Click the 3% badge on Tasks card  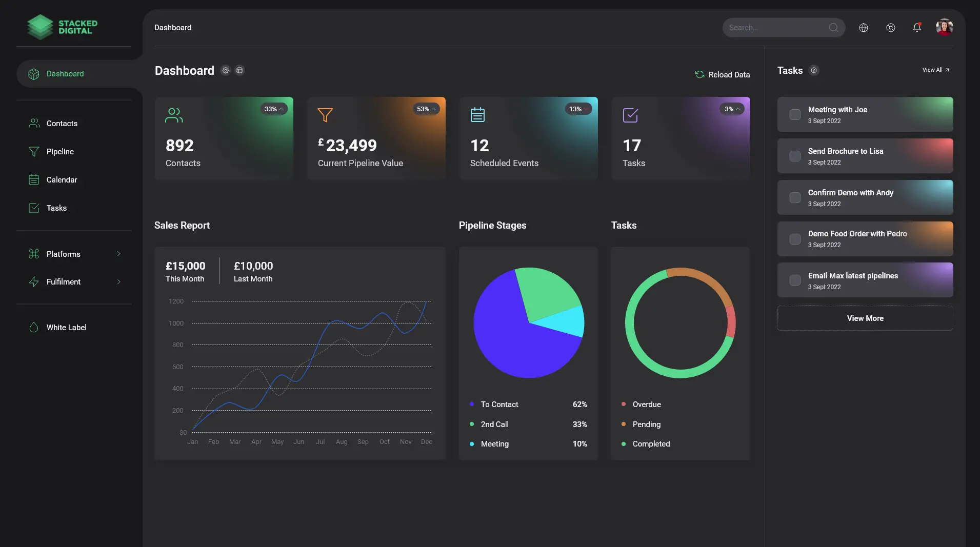[x=732, y=109]
